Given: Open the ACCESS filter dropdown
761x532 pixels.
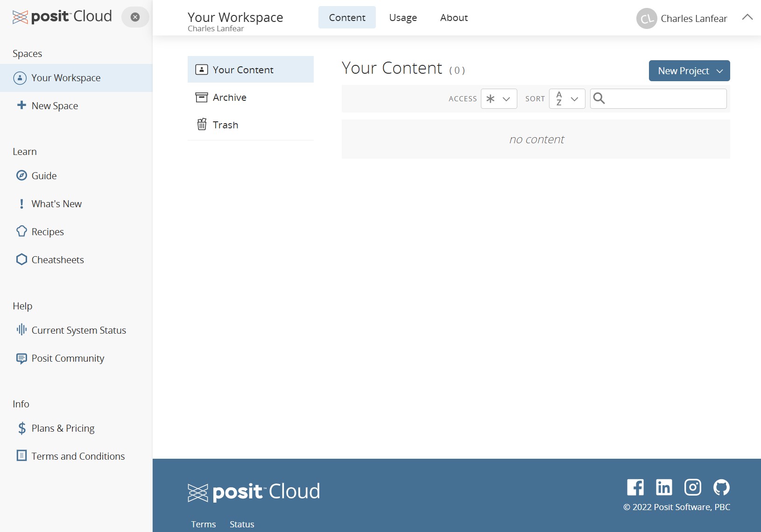Looking at the screenshot, I should (x=499, y=99).
